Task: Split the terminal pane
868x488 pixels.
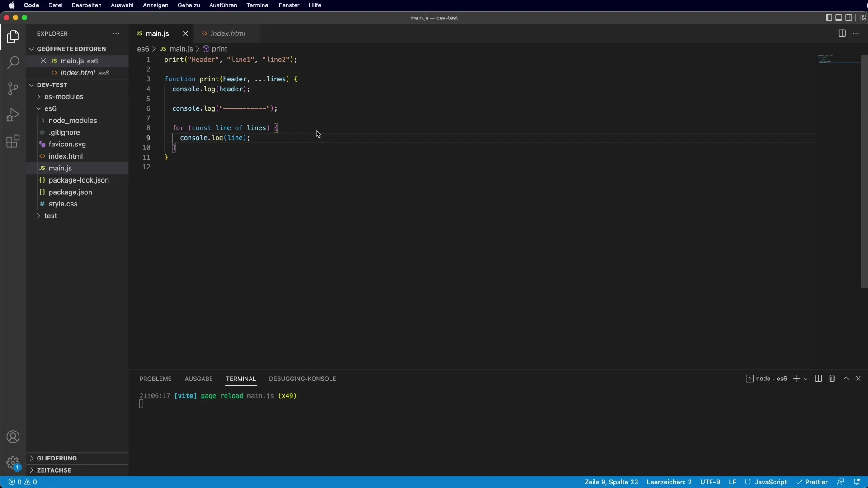Action: coord(818,379)
